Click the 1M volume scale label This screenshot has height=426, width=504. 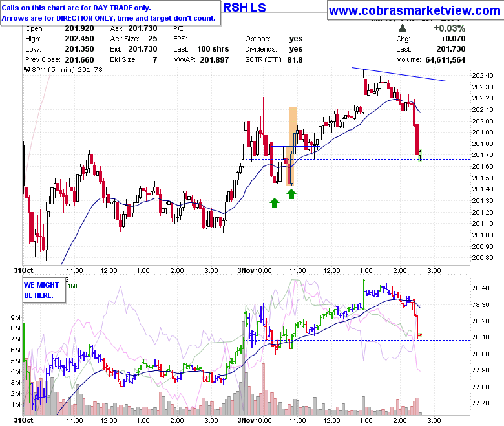16,404
